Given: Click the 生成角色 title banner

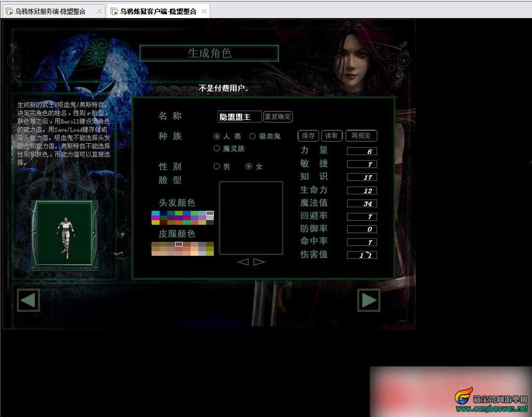Looking at the screenshot, I should pos(209,53).
